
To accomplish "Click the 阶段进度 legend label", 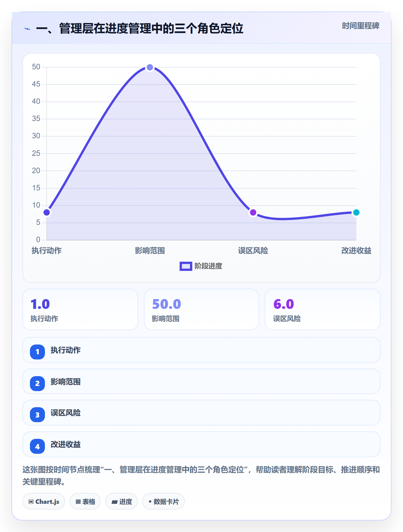I will 208,266.
